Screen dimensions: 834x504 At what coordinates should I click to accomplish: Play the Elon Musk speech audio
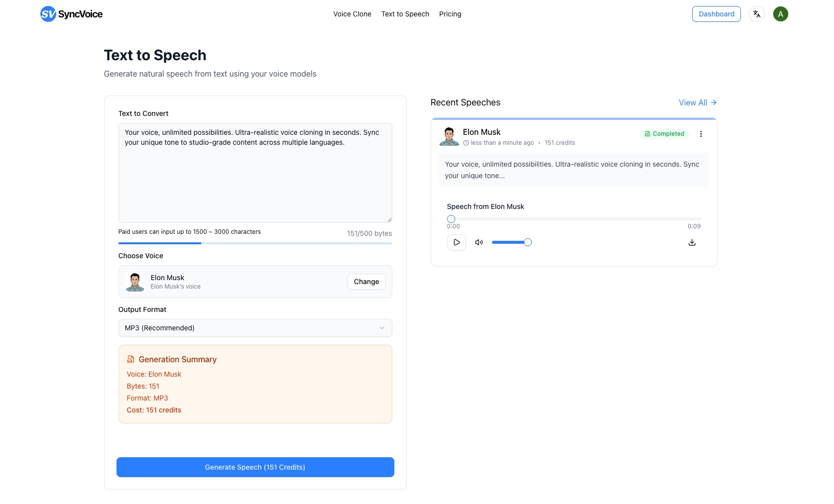click(456, 242)
